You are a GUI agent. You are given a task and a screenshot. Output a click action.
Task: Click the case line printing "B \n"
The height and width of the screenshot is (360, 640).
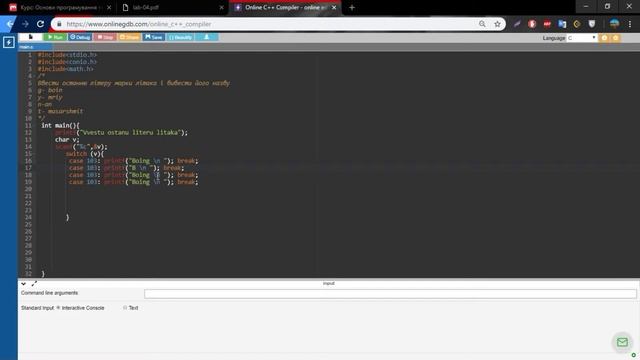[127, 168]
